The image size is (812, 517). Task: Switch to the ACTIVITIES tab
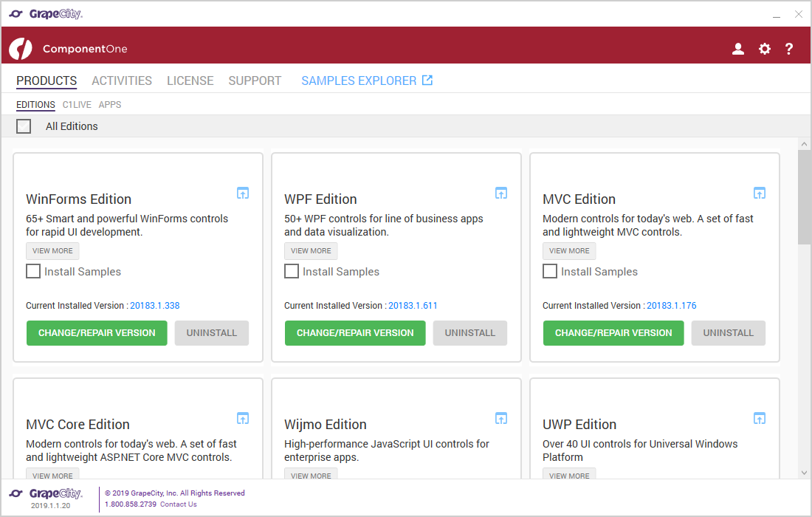click(122, 81)
